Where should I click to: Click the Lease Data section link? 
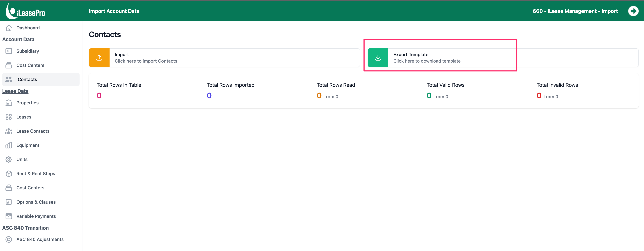[x=15, y=91]
